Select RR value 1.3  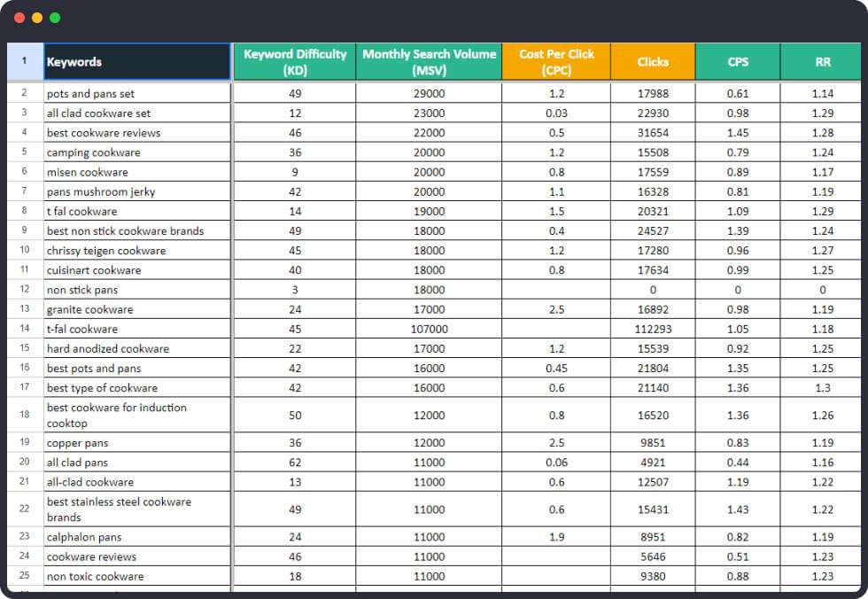(823, 388)
